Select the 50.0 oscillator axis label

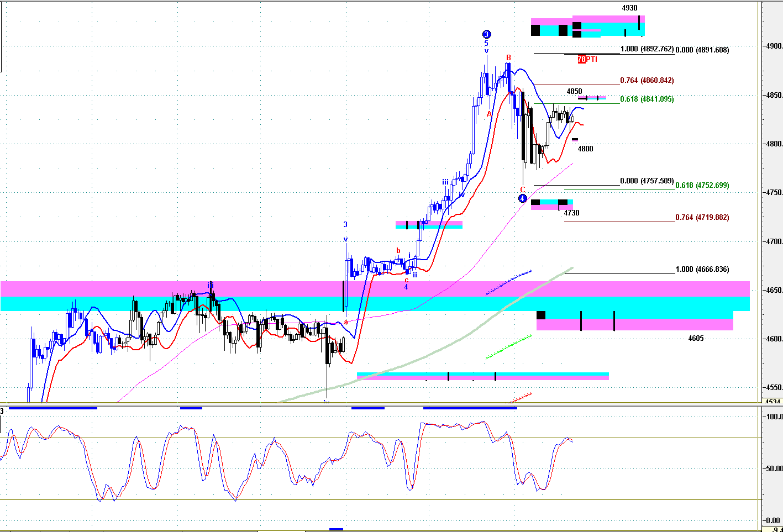pos(775,468)
